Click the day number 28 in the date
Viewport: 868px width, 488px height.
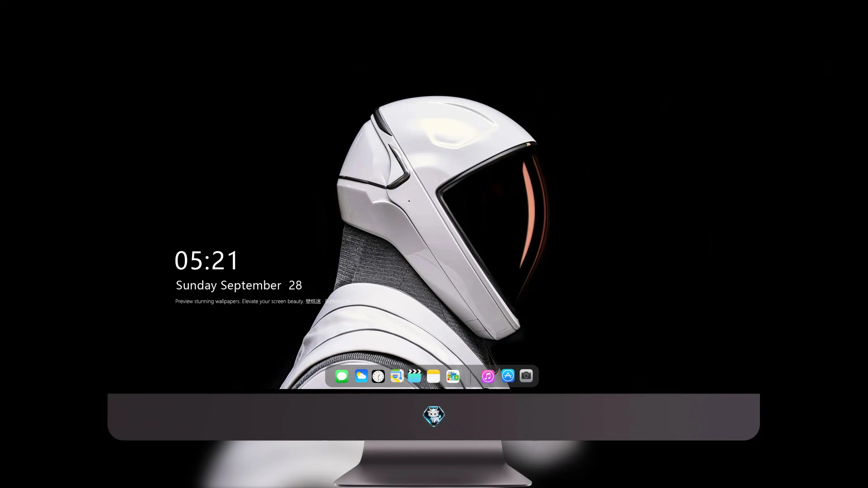pos(295,286)
